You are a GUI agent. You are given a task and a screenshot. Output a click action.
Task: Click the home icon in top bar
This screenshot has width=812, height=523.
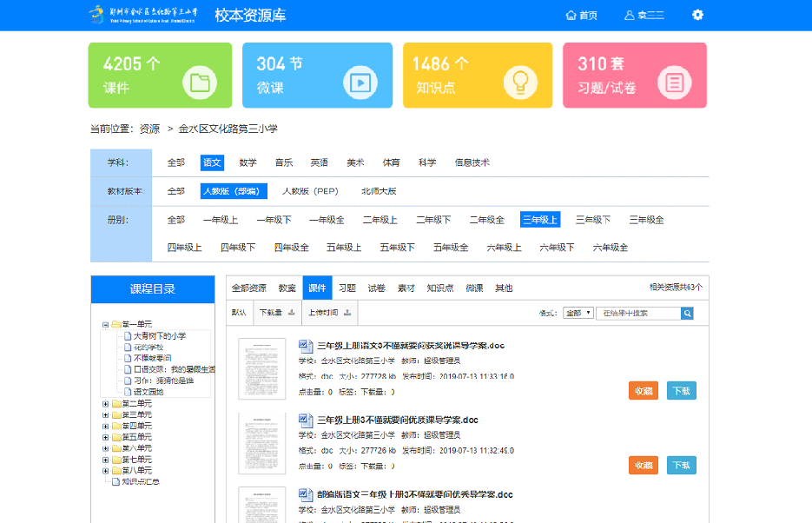pos(571,15)
